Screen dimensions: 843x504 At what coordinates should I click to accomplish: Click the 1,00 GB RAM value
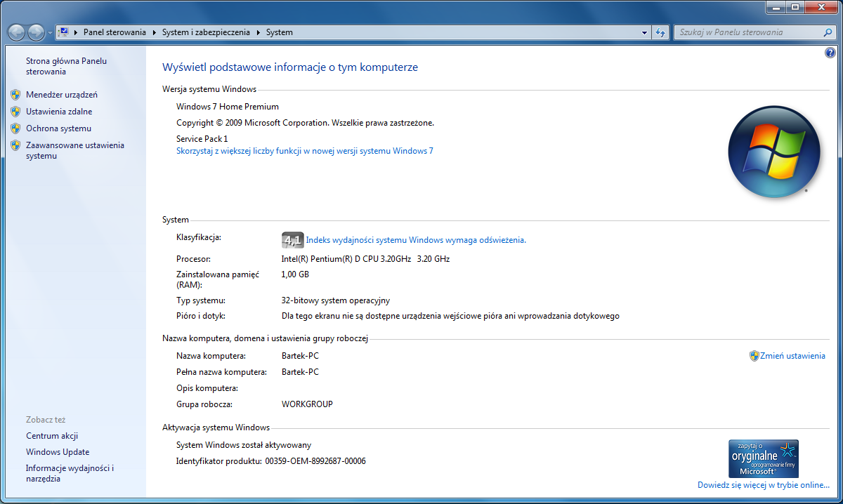coord(295,274)
